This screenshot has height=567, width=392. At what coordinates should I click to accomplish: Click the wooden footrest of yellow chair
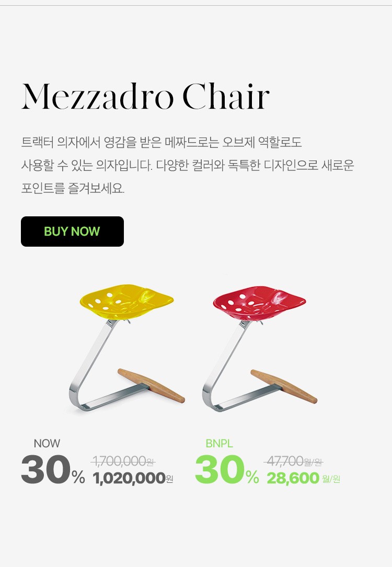click(152, 386)
